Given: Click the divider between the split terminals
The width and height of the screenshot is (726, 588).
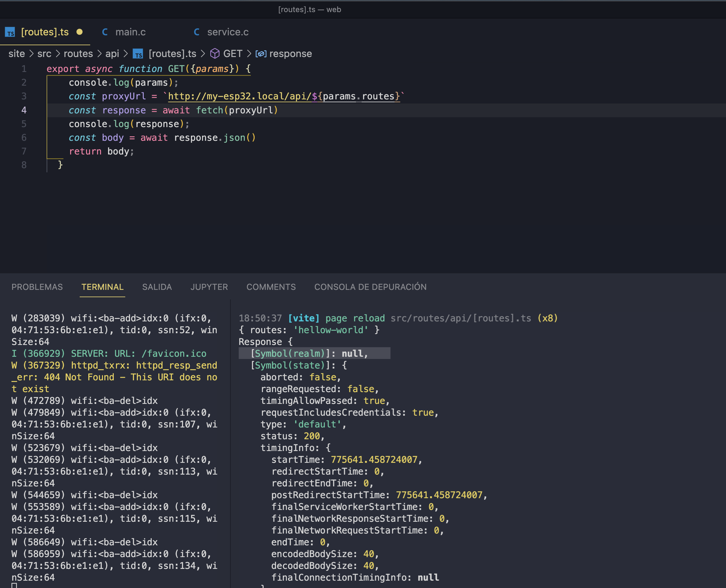Looking at the screenshot, I should coord(230,440).
